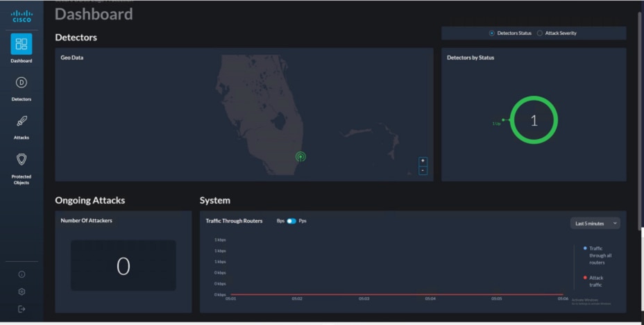Open settings via the sidebar gear icon
Viewport: 644px width, 325px height.
pyautogui.click(x=22, y=292)
